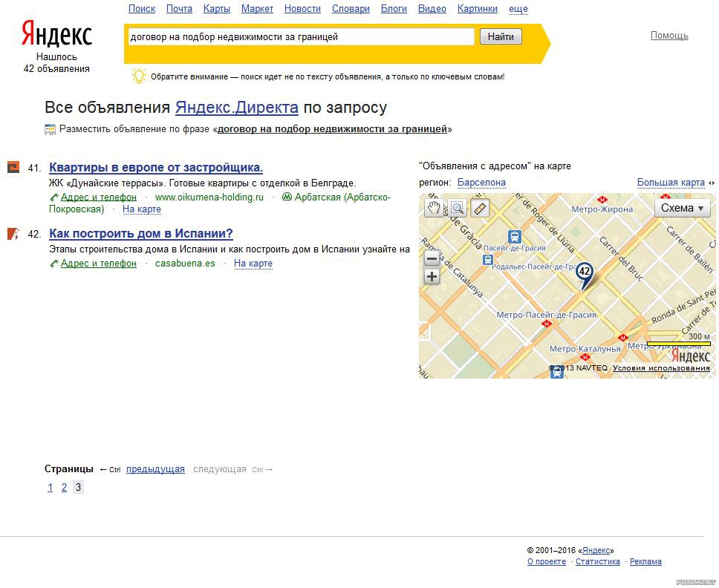This screenshot has height=588, width=719.
Task: Click the map pin numbered 42
Action: (x=584, y=275)
